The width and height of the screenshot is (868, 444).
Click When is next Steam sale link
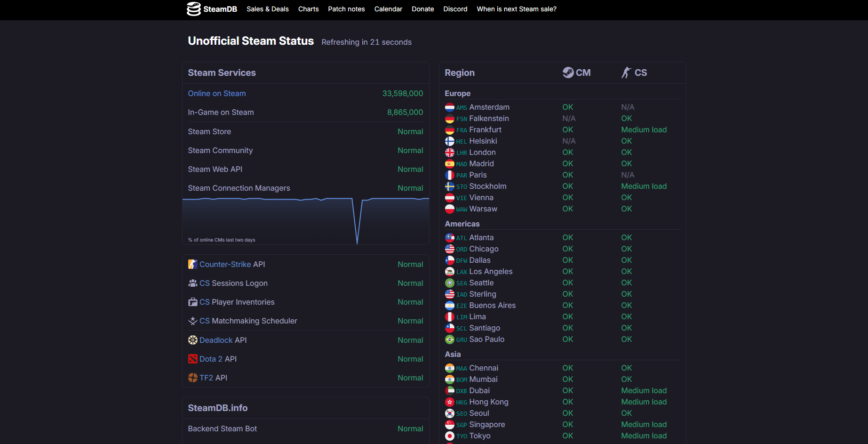[x=516, y=9]
